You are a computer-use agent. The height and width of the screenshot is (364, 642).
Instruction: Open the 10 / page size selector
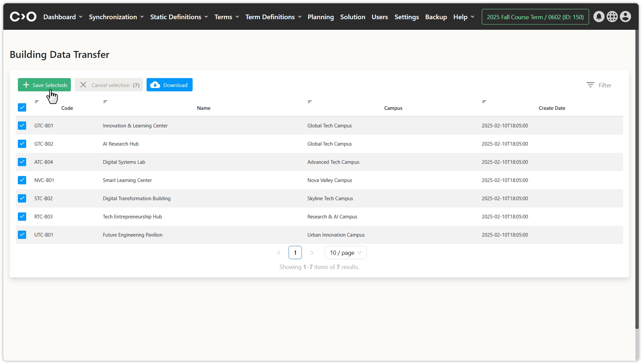click(345, 252)
